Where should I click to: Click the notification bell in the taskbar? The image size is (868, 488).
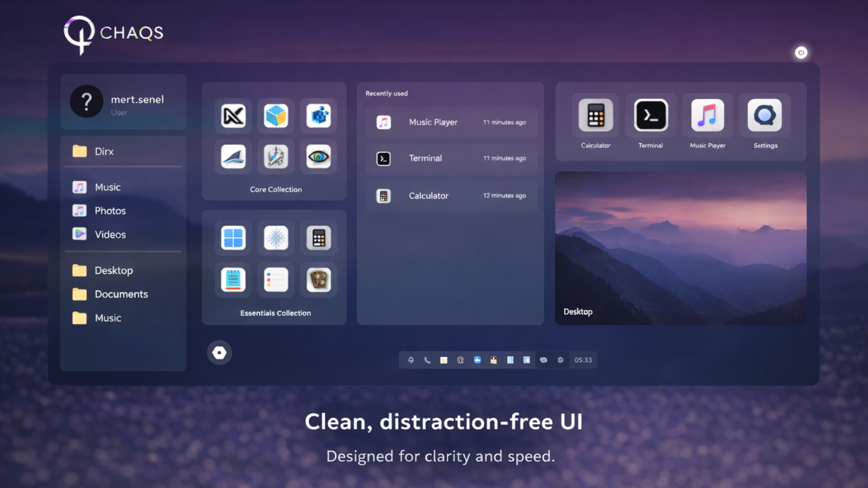point(411,360)
